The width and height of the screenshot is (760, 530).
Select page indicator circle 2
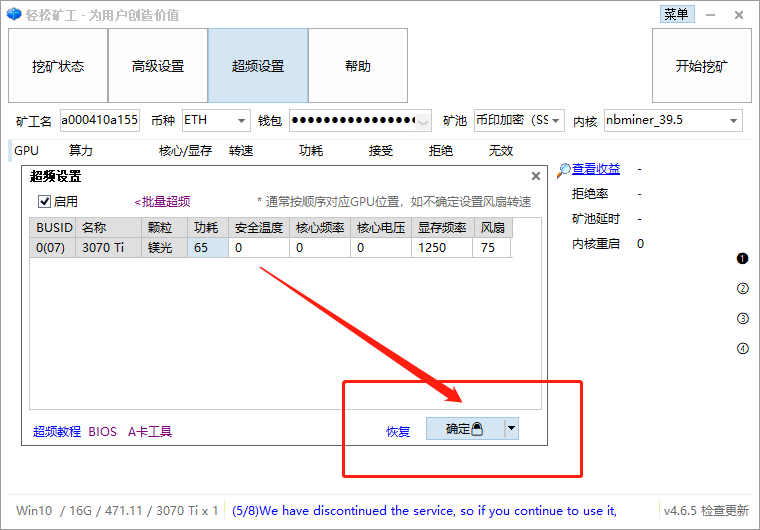[x=742, y=289]
